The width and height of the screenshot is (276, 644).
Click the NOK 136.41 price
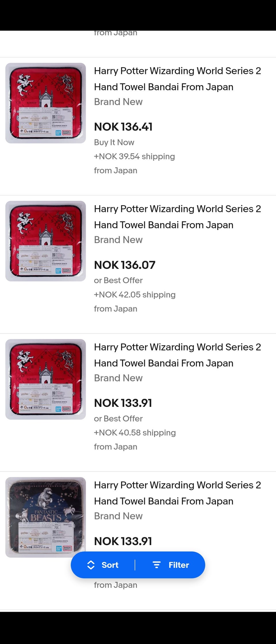tap(123, 127)
